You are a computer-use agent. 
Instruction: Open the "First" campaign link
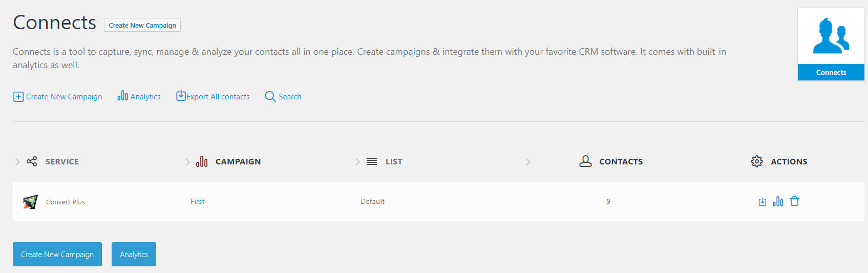pos(198,202)
